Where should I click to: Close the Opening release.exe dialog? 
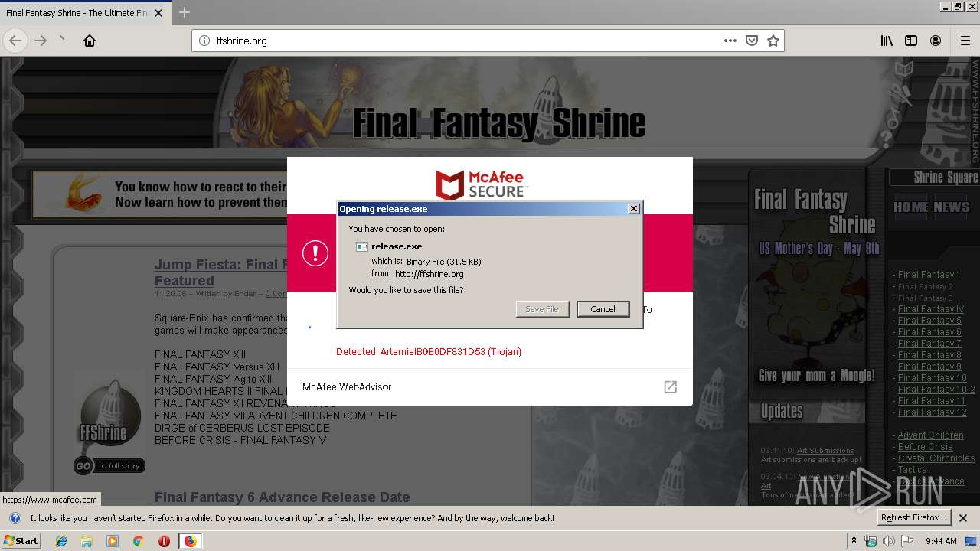point(633,209)
